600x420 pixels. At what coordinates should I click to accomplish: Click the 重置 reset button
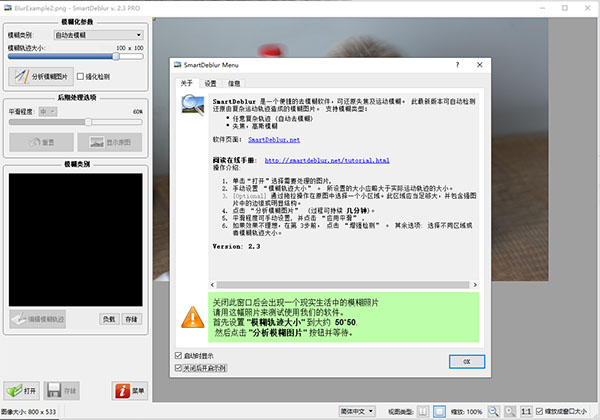point(41,142)
